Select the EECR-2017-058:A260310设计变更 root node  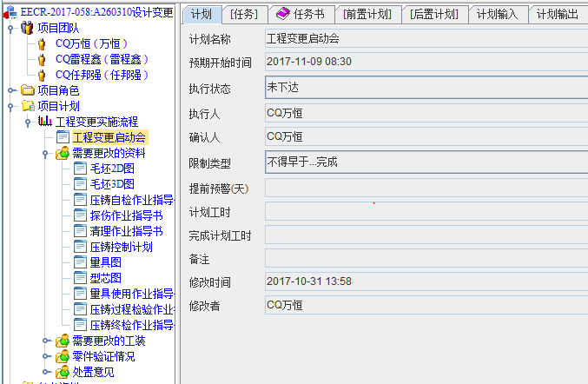coord(96,12)
